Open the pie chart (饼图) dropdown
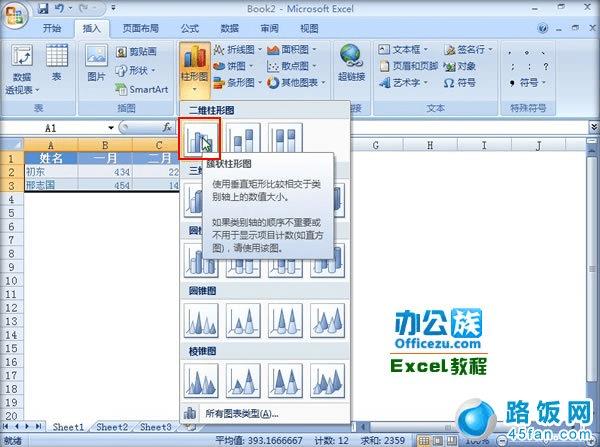 [x=233, y=66]
